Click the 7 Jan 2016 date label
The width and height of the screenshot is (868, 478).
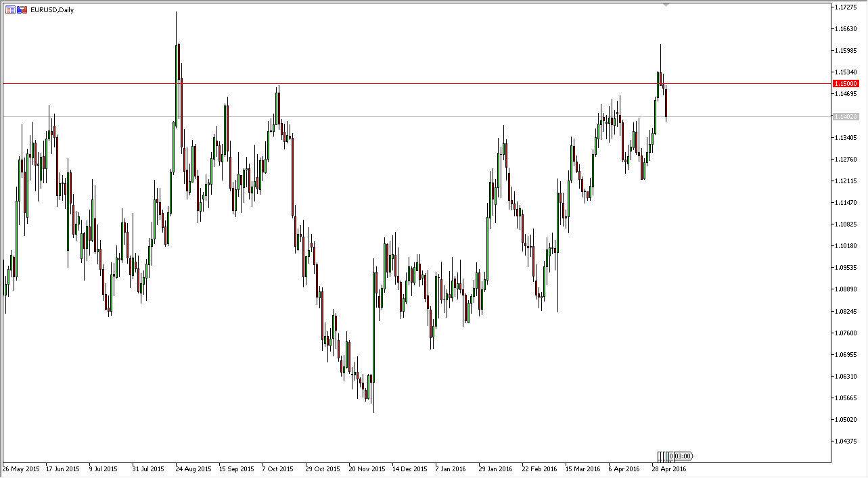[451, 469]
